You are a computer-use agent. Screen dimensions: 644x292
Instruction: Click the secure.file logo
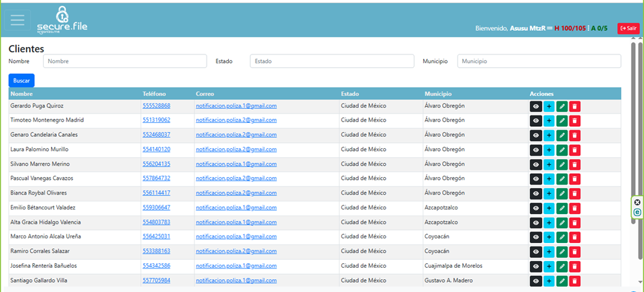pos(62,21)
